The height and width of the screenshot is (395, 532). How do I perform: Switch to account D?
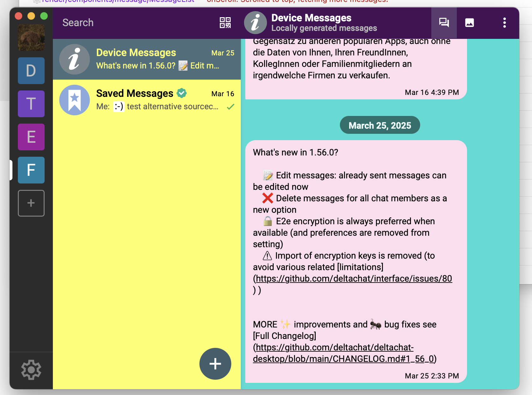coord(31,71)
